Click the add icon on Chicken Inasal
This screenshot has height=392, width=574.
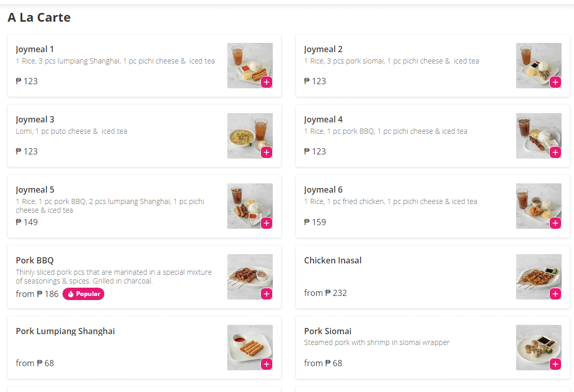click(556, 294)
